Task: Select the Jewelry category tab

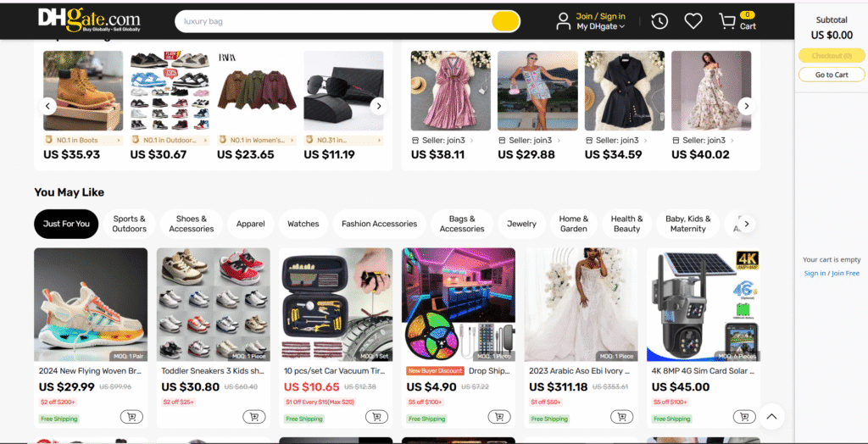Action: 521,224
